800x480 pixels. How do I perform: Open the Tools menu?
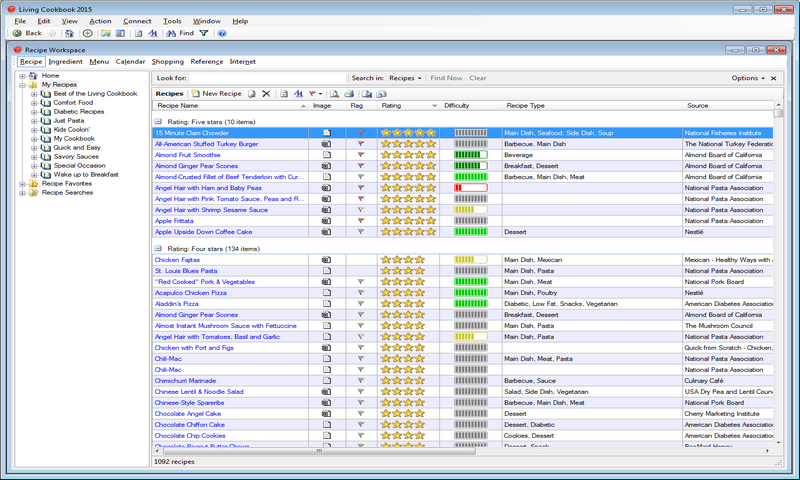[x=172, y=20]
